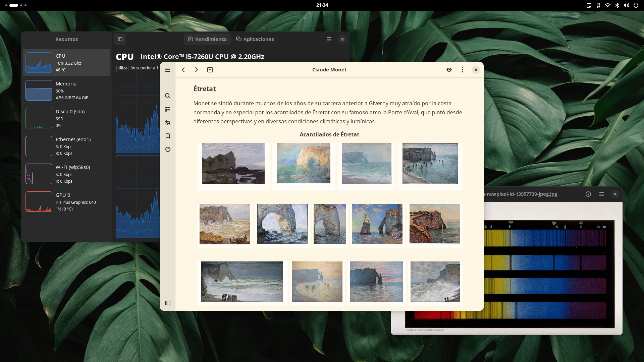Close the Recursos window
The height and width of the screenshot is (362, 644).
click(342, 39)
